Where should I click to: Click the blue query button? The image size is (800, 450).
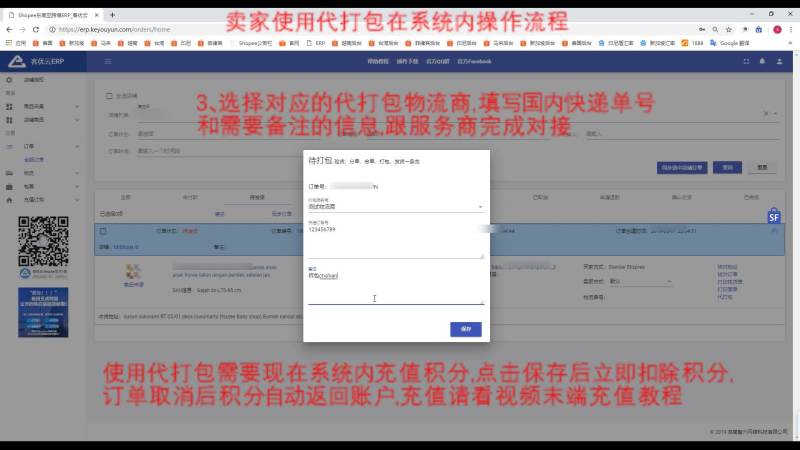coord(728,167)
